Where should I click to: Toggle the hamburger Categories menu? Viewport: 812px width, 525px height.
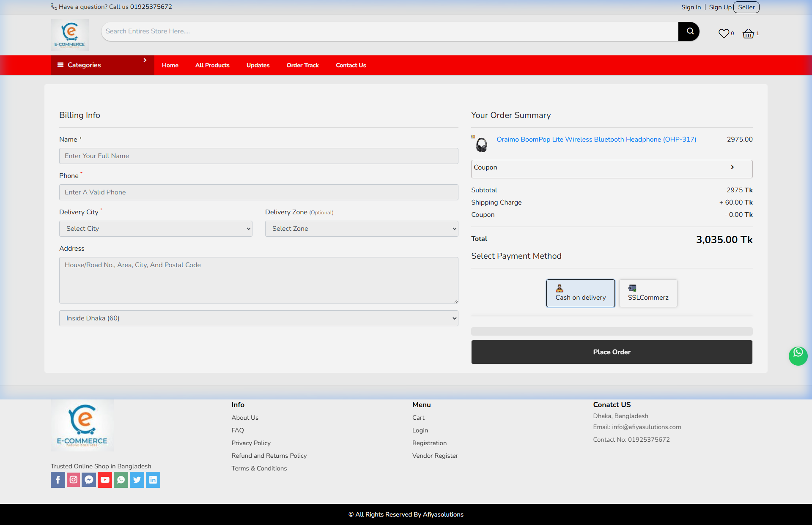click(60, 65)
